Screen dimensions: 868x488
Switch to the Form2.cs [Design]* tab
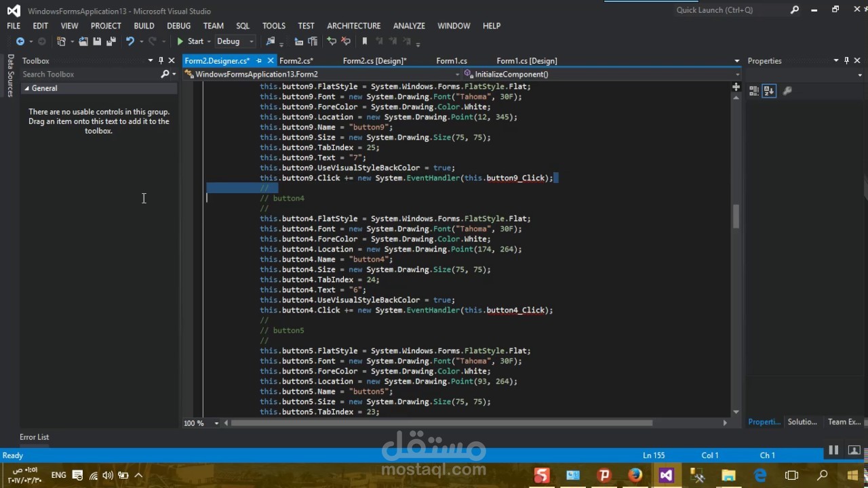pos(374,61)
